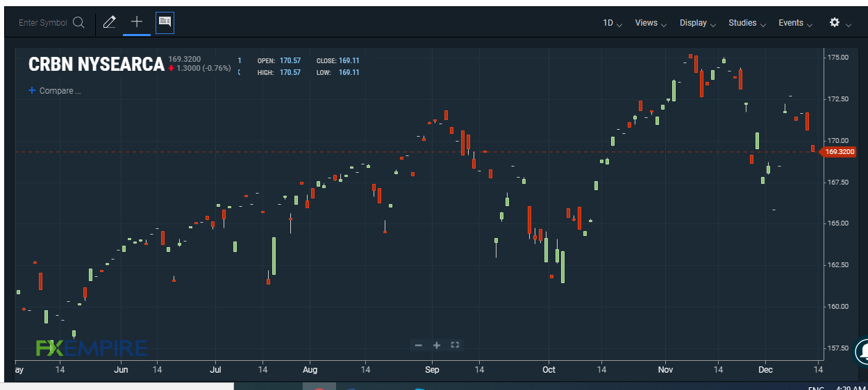
Task: Click the 157.50 price axis label
Action: point(839,348)
